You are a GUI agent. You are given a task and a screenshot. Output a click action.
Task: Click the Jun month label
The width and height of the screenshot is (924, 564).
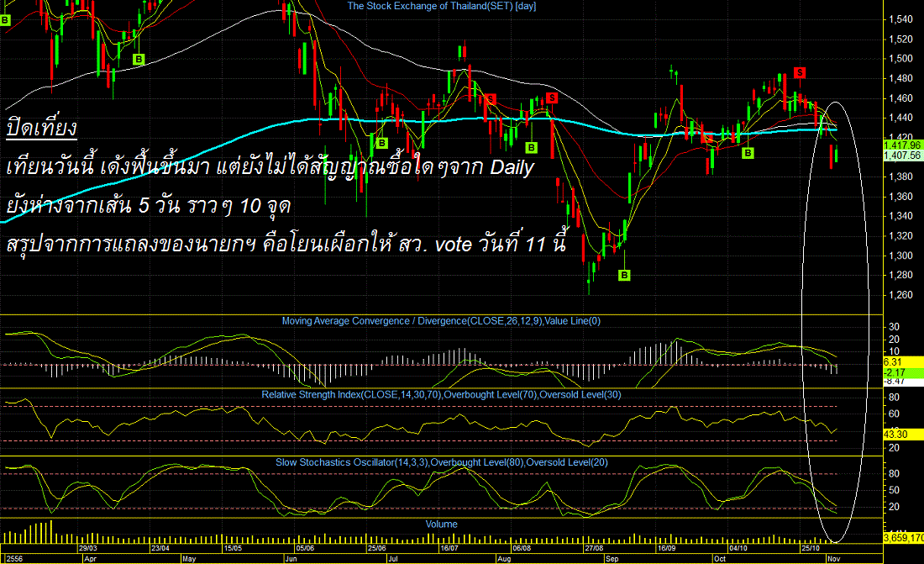(x=291, y=559)
